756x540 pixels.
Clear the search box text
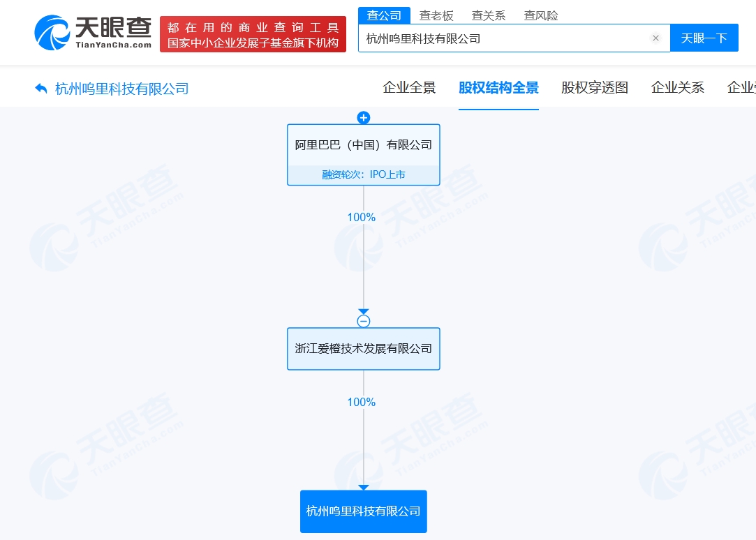pyautogui.click(x=655, y=38)
